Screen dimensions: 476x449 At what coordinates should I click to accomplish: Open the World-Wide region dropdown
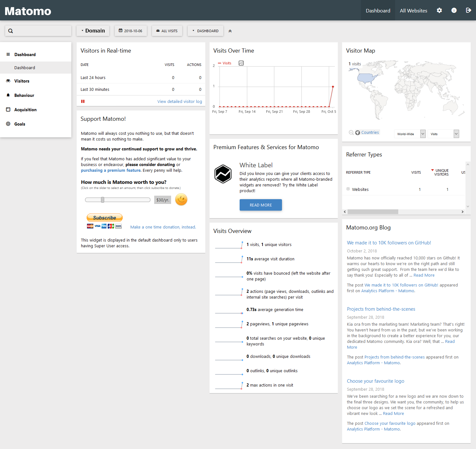tap(410, 134)
